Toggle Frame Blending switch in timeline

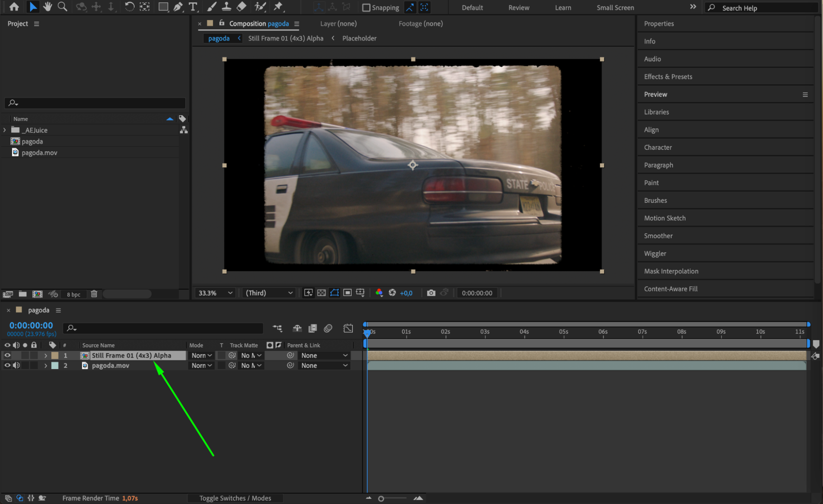coord(313,328)
